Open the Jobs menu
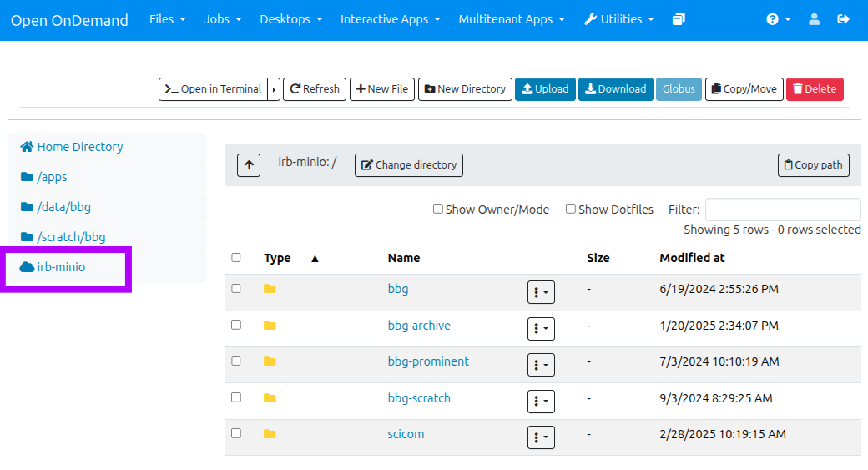Screen dimensions: 868x470 (x=223, y=19)
